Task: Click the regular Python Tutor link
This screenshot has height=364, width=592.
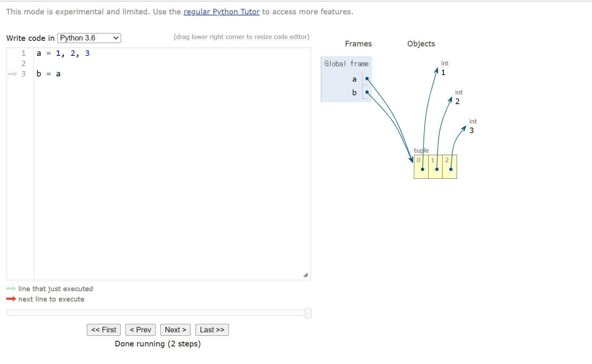Action: [x=221, y=12]
